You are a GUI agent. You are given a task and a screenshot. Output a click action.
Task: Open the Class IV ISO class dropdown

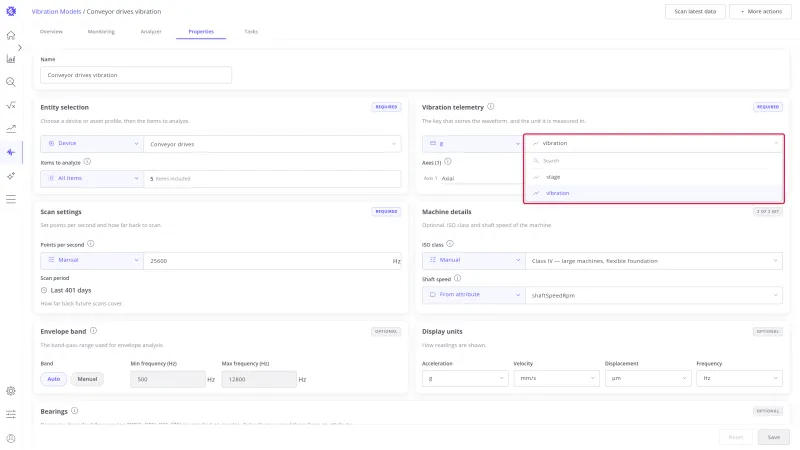pyautogui.click(x=654, y=261)
